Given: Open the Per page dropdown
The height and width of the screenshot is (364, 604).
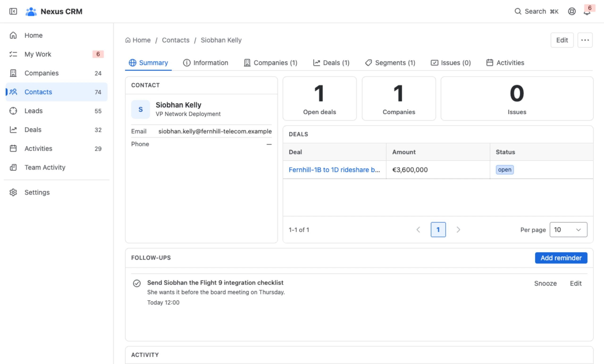Looking at the screenshot, I should 568,230.
